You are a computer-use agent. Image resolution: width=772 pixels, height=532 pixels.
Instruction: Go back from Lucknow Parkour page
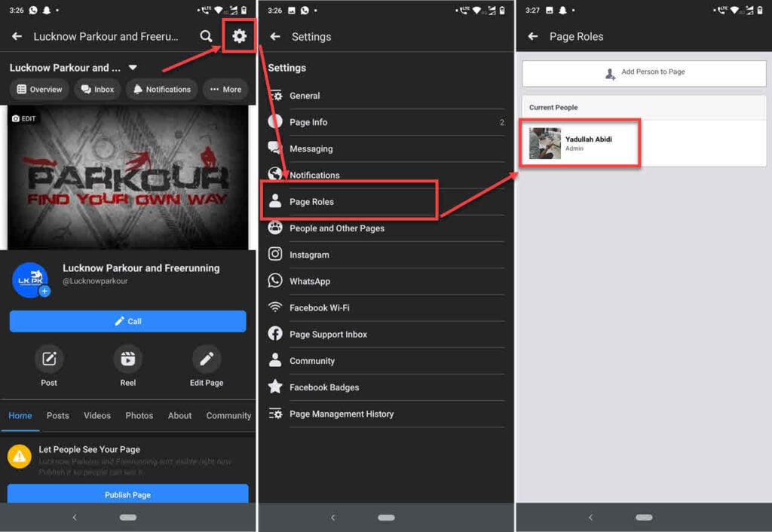17,36
